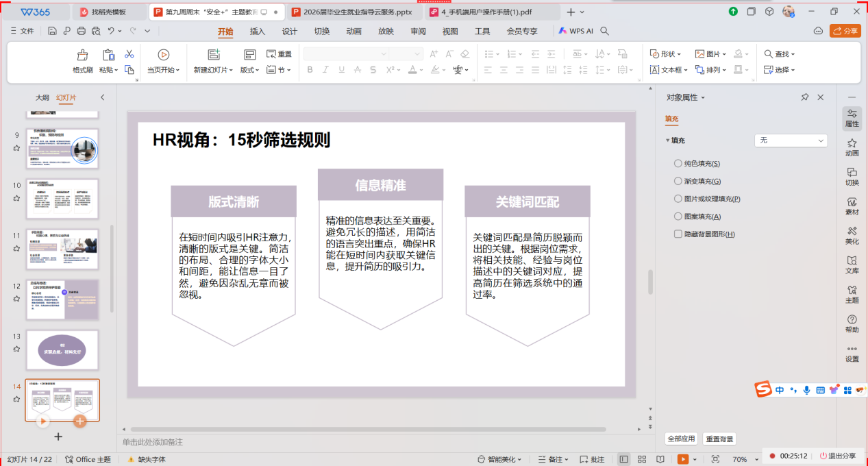Click the scissors Cut icon

point(129,54)
